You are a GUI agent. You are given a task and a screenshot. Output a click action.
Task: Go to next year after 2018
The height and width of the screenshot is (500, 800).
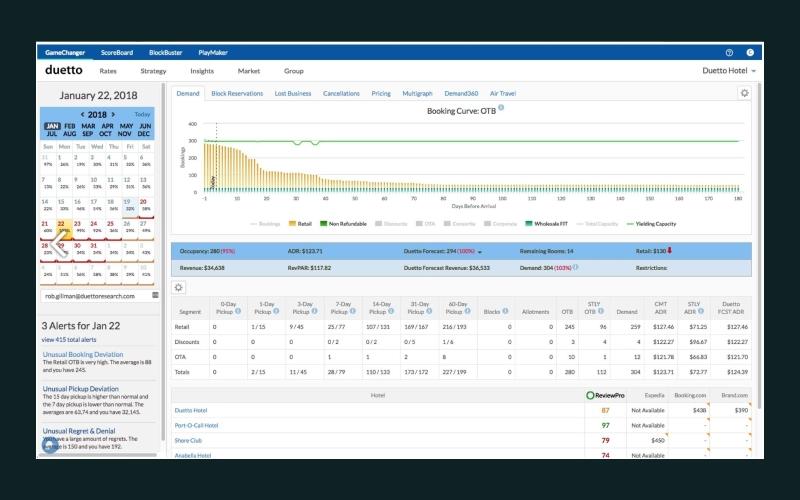point(113,114)
